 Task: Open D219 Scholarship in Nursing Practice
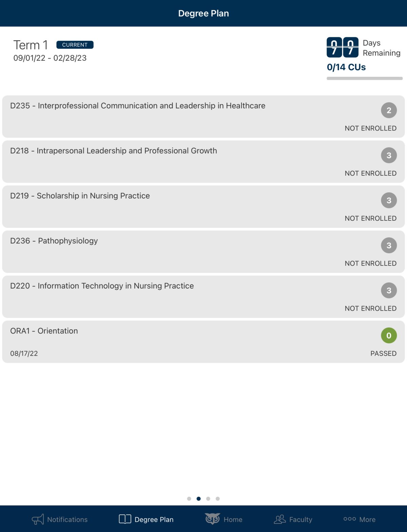[203, 206]
